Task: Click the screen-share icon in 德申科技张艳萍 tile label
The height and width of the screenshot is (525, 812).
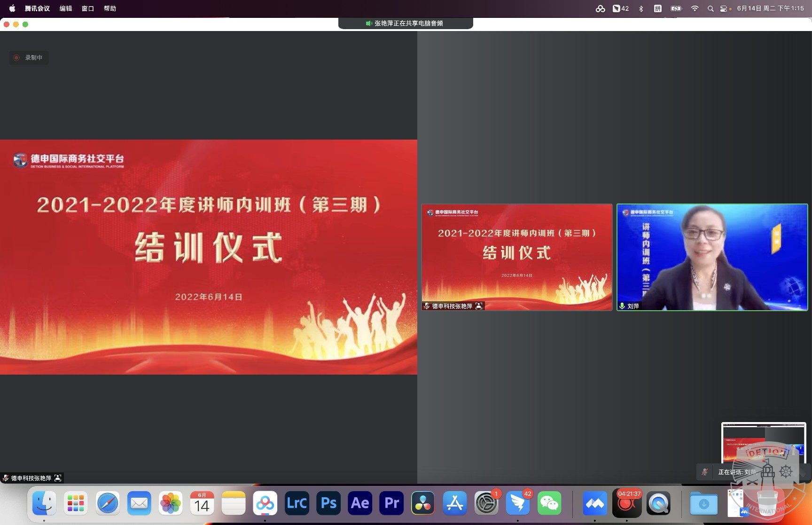Action: point(479,306)
